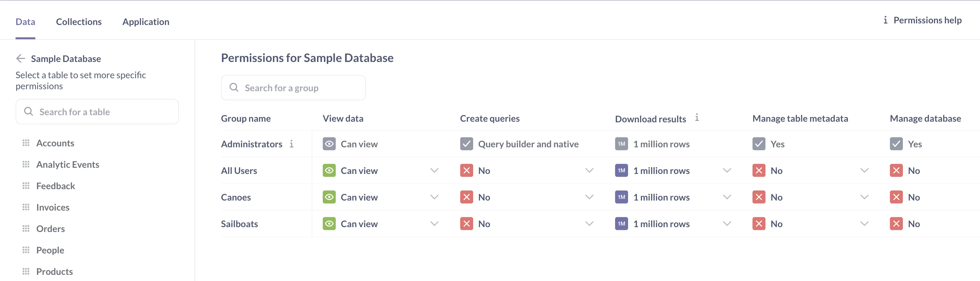
Task: Open View data dropdown for Sailboats
Action: (434, 224)
